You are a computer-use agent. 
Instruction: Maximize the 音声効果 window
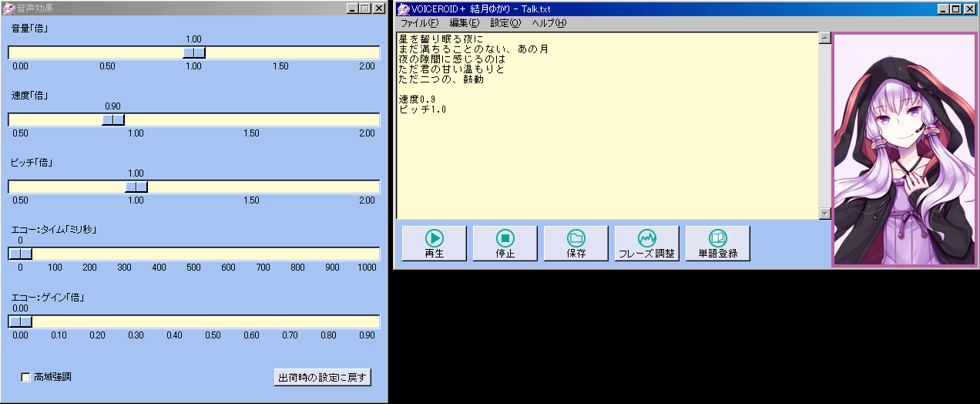364,8
